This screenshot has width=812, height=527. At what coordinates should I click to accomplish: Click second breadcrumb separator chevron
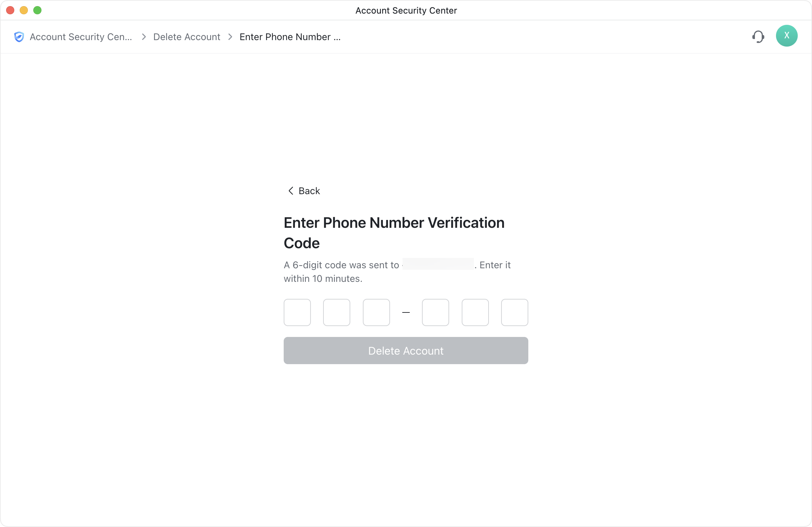pos(230,37)
